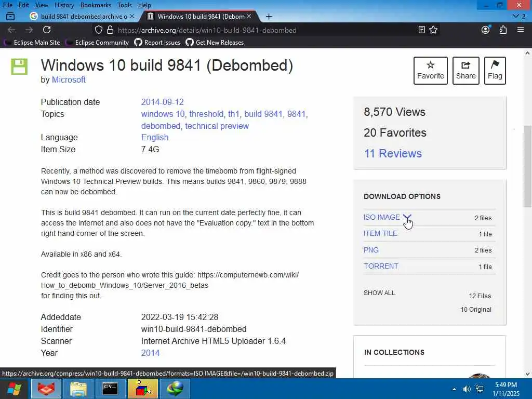Viewport: 532px width, 399px height.
Task: Open Internet Download Manager taskbar icon
Action: (175, 389)
